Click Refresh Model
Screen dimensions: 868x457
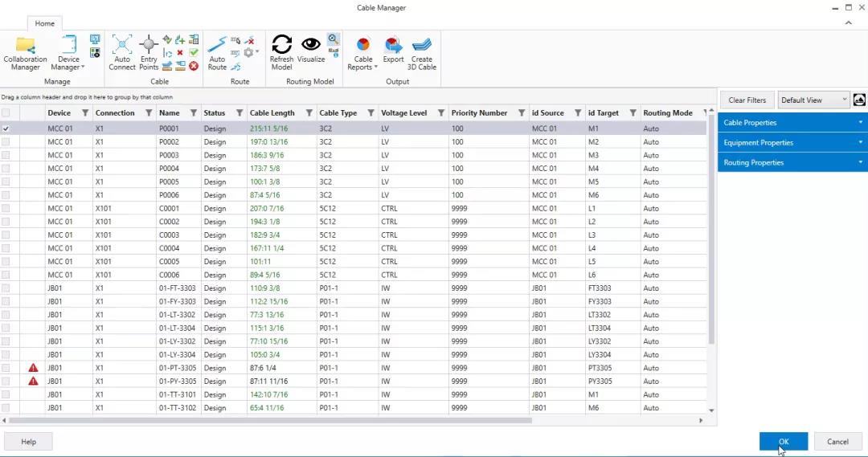[x=281, y=53]
